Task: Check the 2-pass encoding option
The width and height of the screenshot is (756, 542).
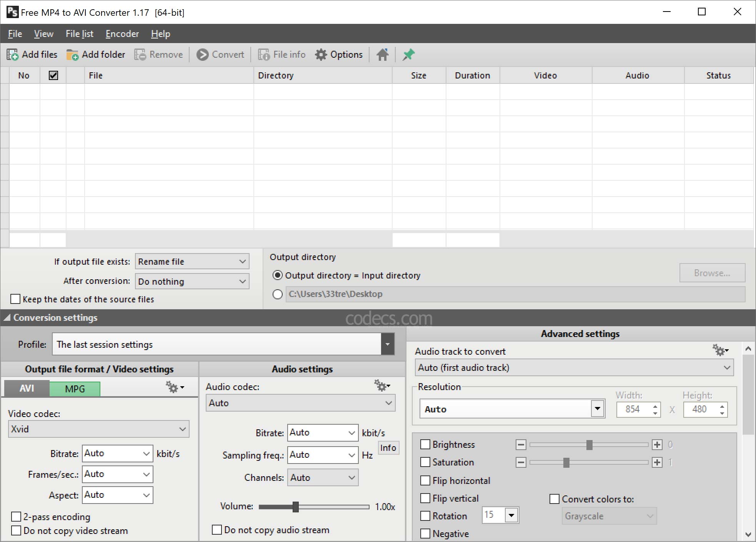Action: coord(16,517)
